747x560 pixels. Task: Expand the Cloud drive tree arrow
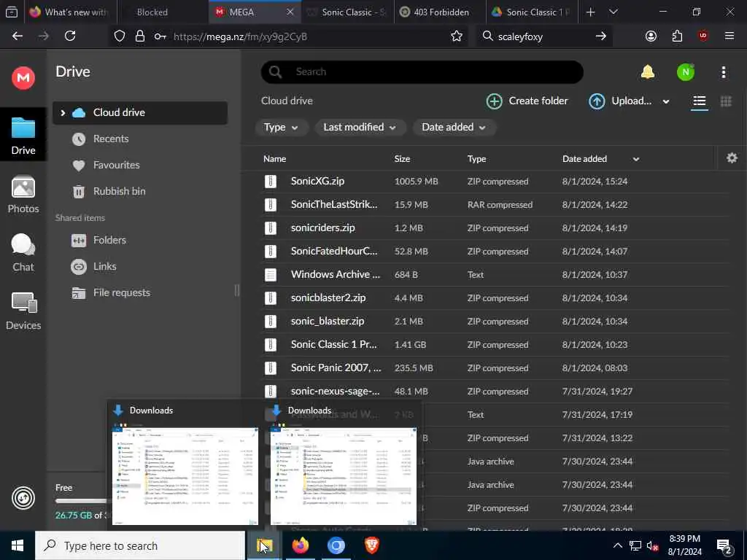[x=63, y=113]
